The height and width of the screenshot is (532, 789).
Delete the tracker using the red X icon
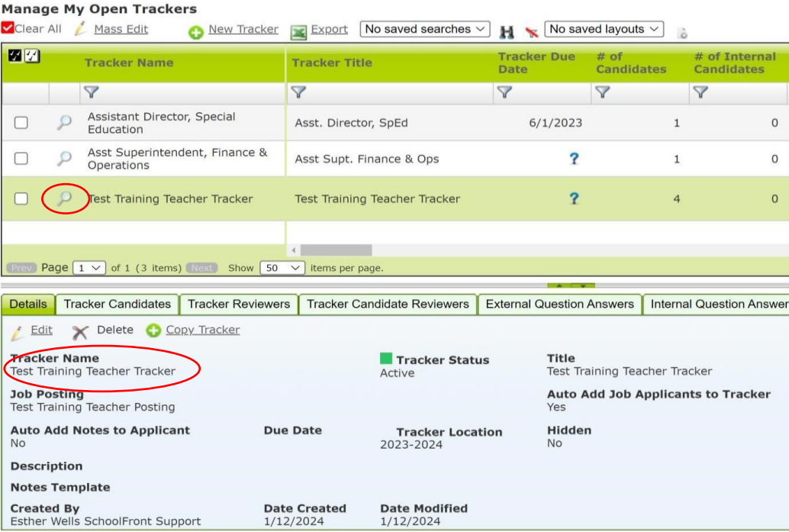coord(79,331)
